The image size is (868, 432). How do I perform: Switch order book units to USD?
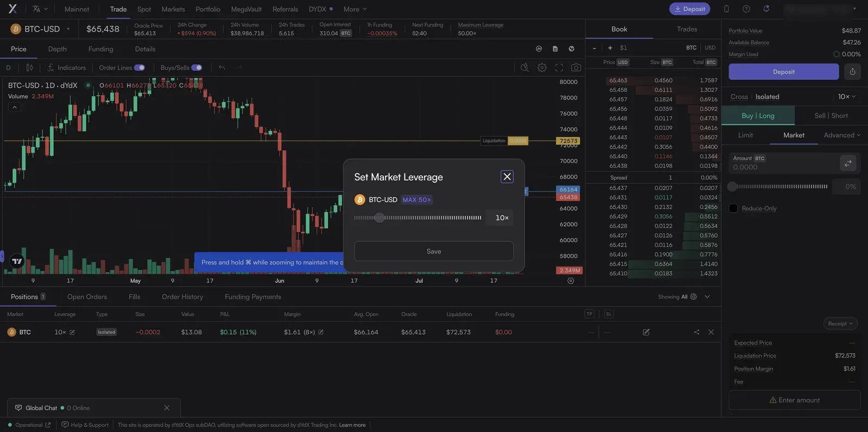click(x=710, y=48)
